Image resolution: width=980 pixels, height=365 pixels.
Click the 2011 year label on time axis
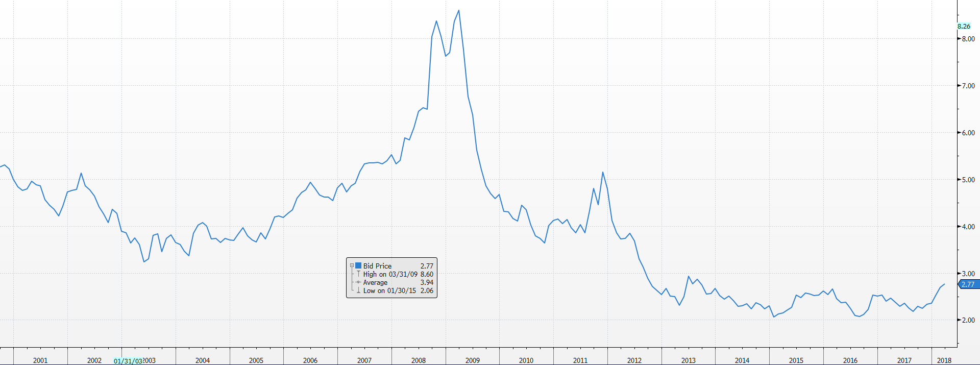click(x=580, y=360)
